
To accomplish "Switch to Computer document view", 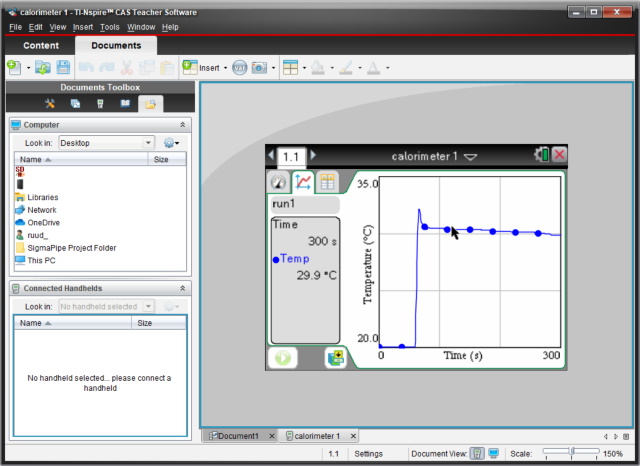I will click(493, 453).
